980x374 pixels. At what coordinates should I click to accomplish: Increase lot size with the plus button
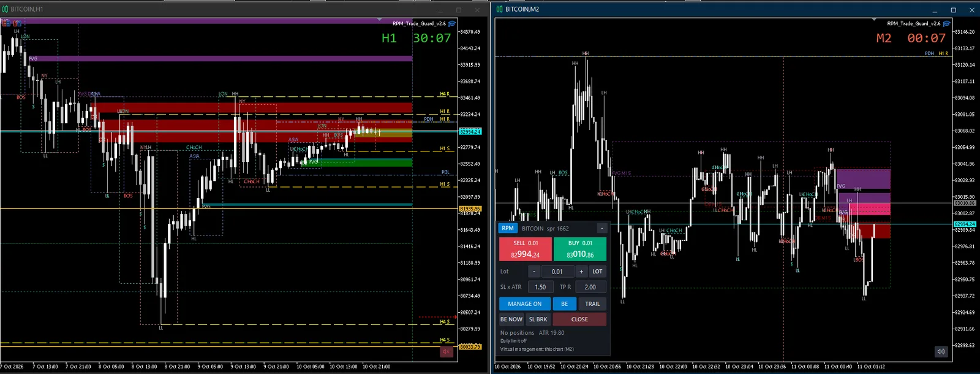point(581,272)
